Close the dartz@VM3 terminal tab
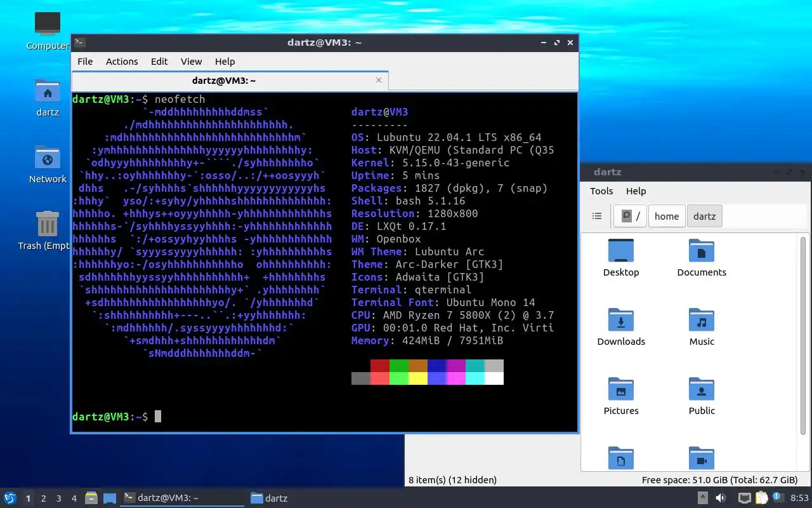This screenshot has height=508, width=812. (379, 80)
